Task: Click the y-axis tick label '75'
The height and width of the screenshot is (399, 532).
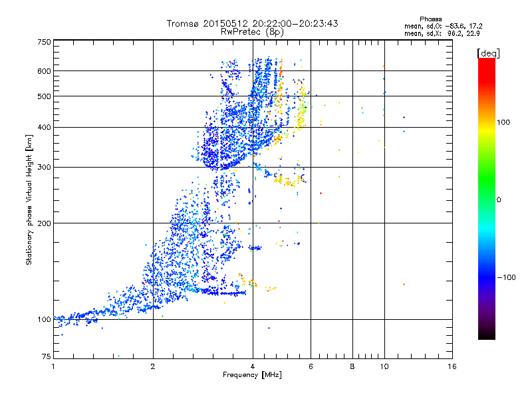Action: (x=47, y=356)
